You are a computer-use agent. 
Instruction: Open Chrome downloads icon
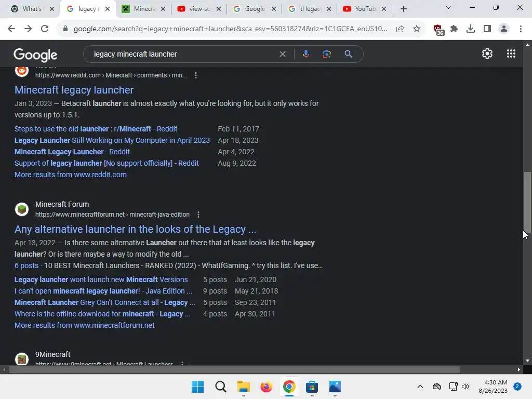[471, 29]
